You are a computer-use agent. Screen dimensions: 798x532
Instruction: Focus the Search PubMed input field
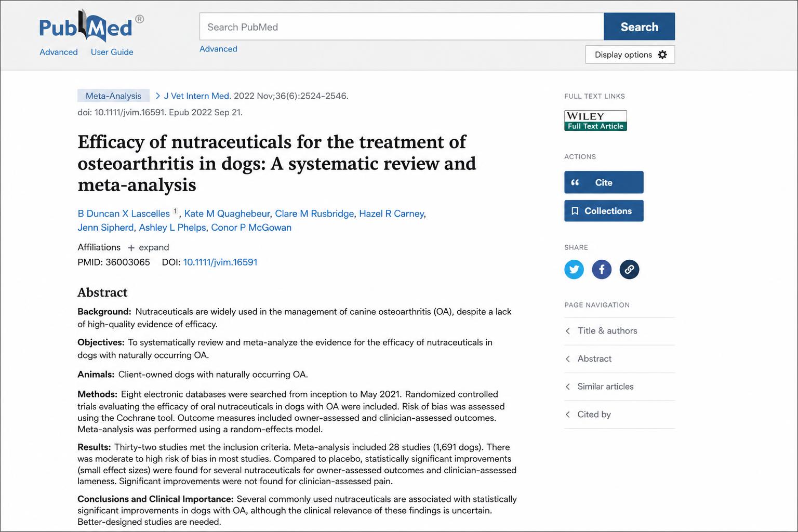point(402,26)
